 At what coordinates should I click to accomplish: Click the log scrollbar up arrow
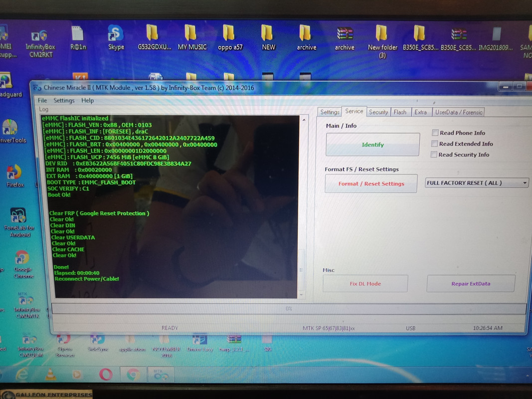304,120
